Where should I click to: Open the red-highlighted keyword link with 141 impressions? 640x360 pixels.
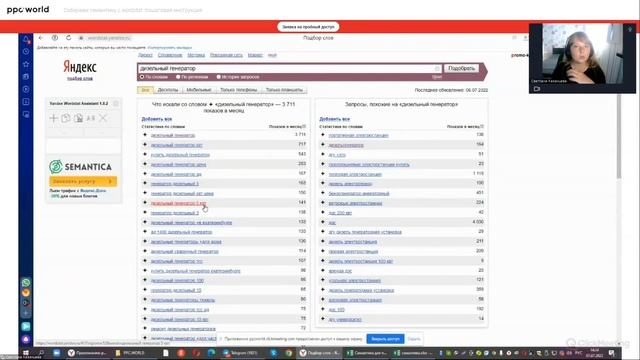click(x=178, y=203)
